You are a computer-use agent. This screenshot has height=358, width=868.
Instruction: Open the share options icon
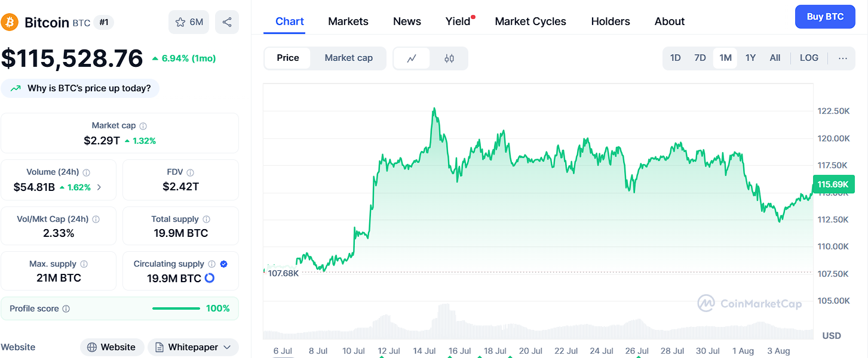click(x=227, y=22)
